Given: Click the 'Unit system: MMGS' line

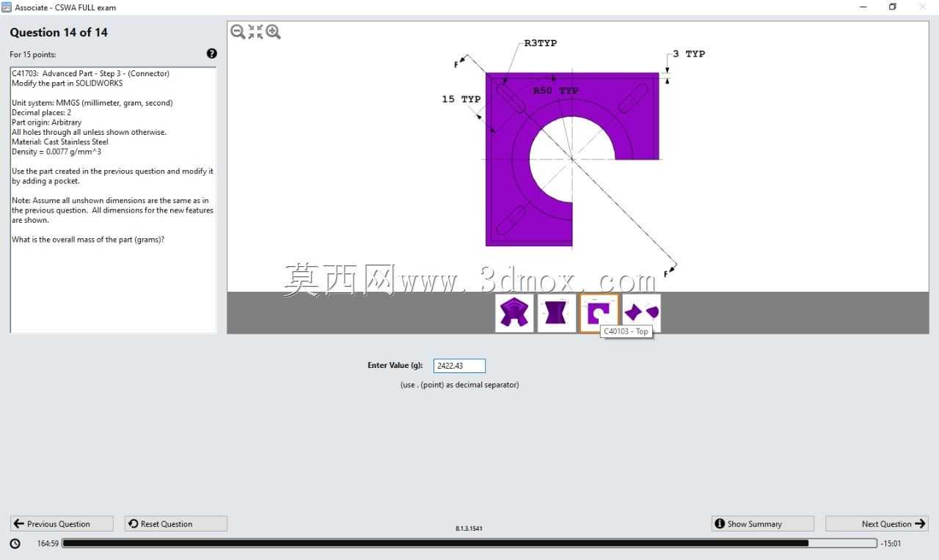Looking at the screenshot, I should 92,103.
